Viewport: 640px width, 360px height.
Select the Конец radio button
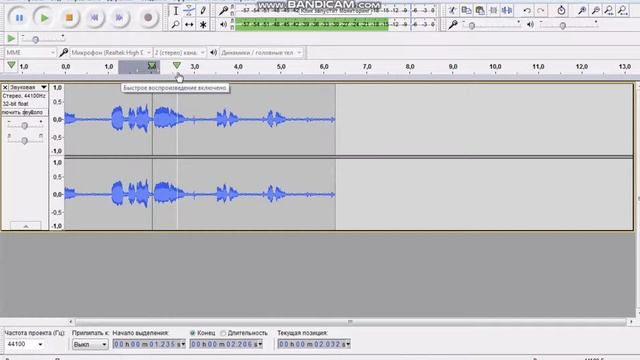click(x=193, y=333)
